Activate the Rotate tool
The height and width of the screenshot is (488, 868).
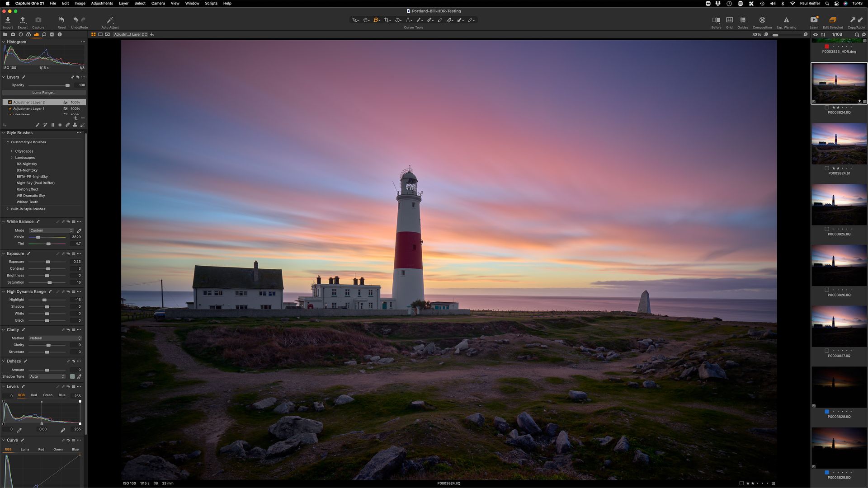pyautogui.click(x=398, y=20)
